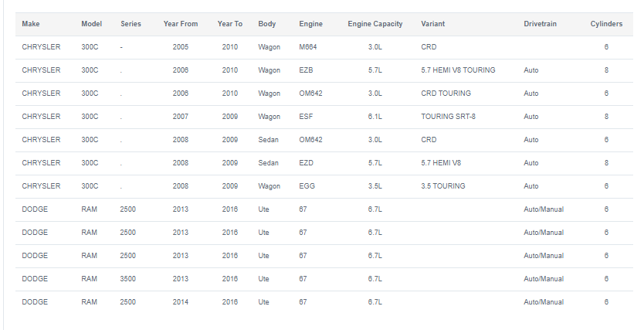The height and width of the screenshot is (330, 644).
Task: Click the Cylinders column header
Action: click(606, 24)
